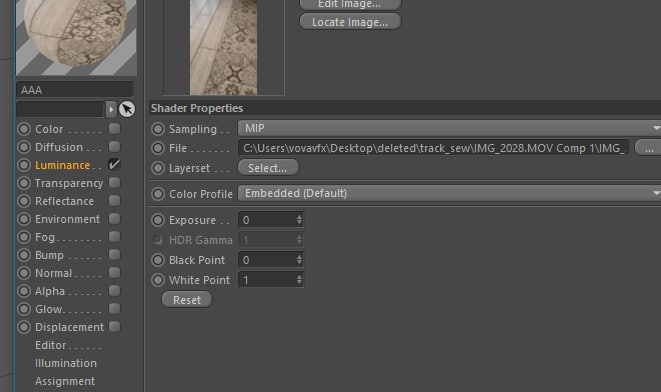Enable the Transparency channel checkbox
Viewport: 661px width, 392px height.
114,183
